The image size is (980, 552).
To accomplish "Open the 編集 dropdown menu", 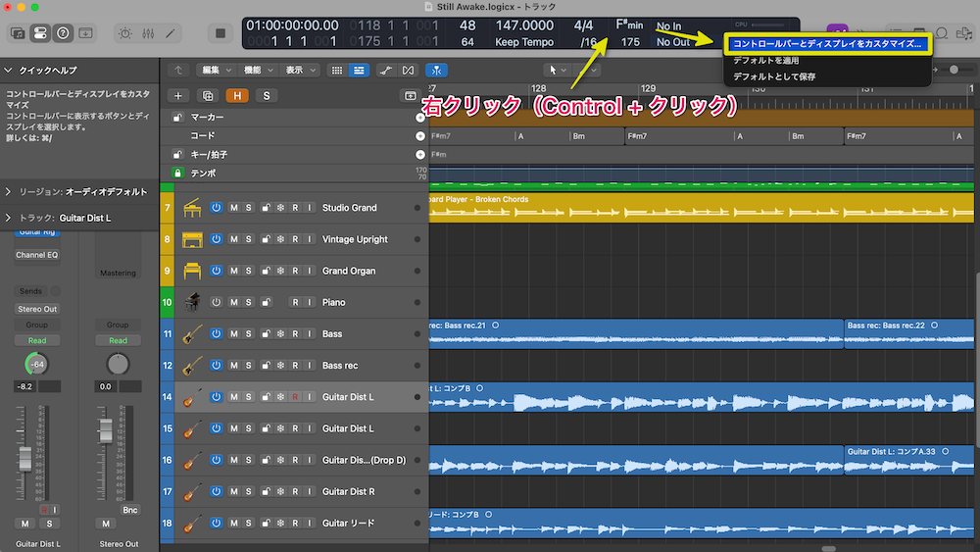I will [x=215, y=71].
